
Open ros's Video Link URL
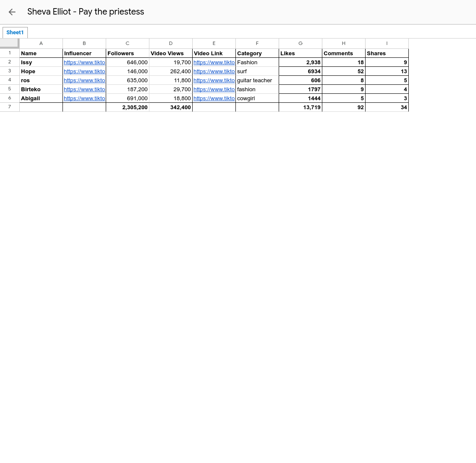tap(214, 81)
